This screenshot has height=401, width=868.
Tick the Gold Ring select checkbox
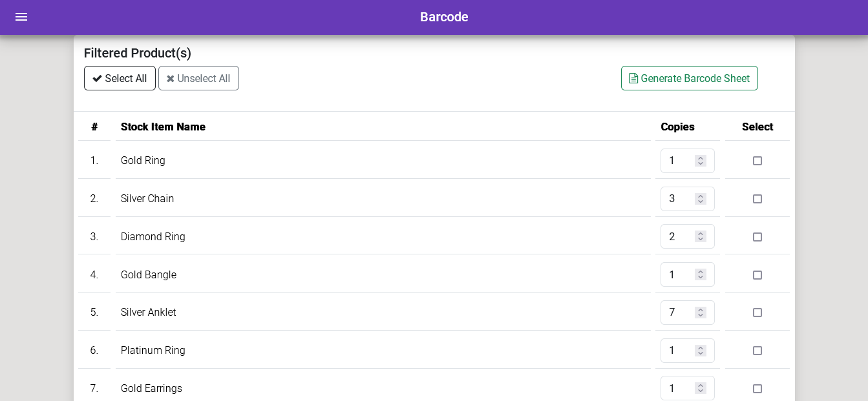pos(757,161)
